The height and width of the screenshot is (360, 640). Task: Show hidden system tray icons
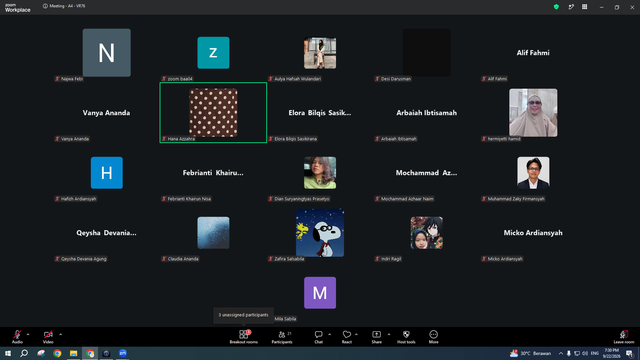tap(561, 353)
